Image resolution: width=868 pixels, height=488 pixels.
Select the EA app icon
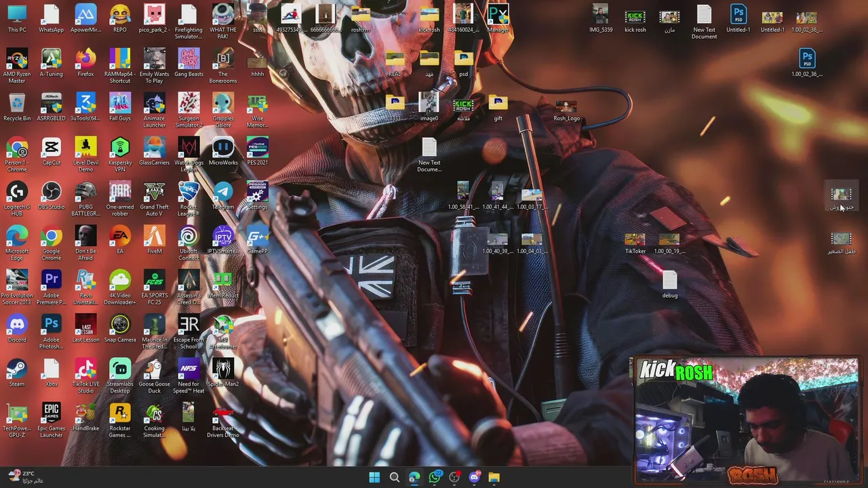(x=120, y=240)
